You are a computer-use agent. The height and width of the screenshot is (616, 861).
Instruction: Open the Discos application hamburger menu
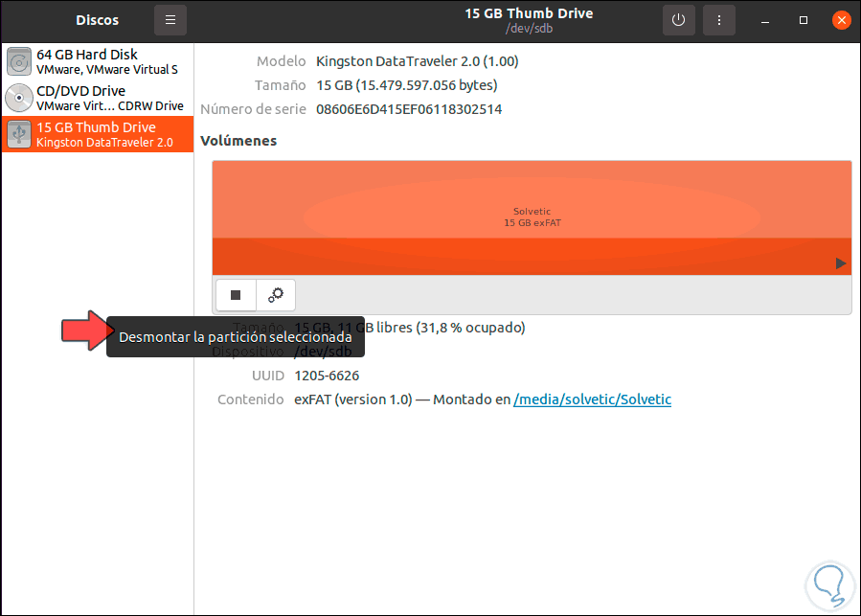click(x=170, y=20)
